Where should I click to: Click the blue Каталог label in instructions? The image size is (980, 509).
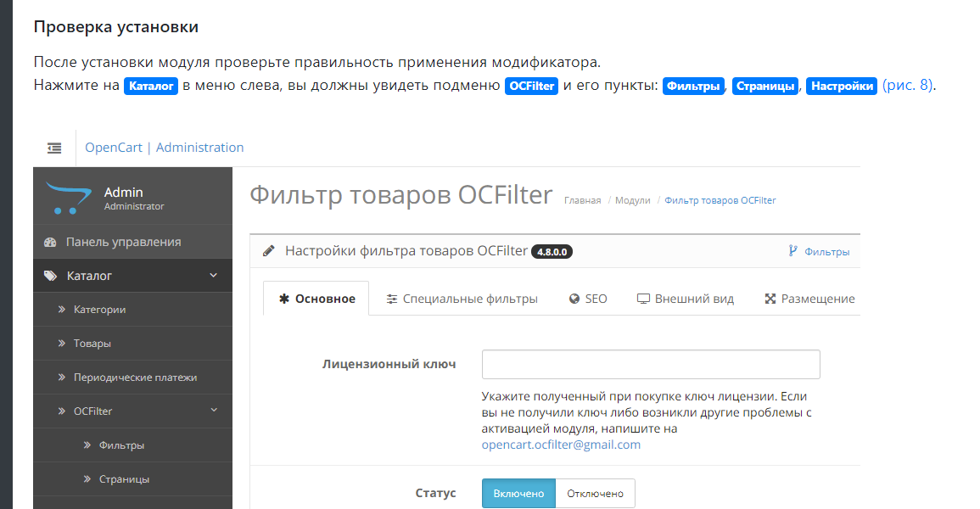click(x=151, y=86)
